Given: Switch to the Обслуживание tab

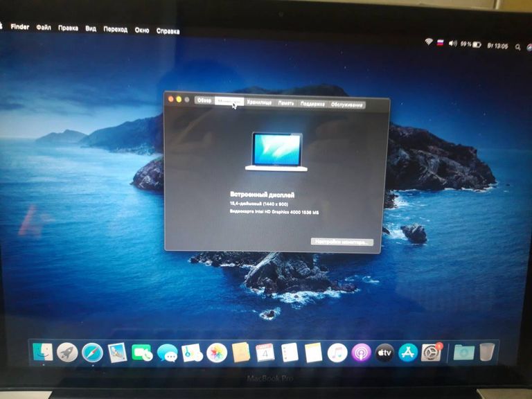Looking at the screenshot, I should 346,105.
